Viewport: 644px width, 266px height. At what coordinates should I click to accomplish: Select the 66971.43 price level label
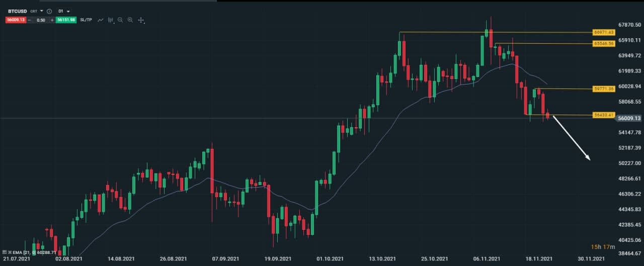(x=604, y=32)
